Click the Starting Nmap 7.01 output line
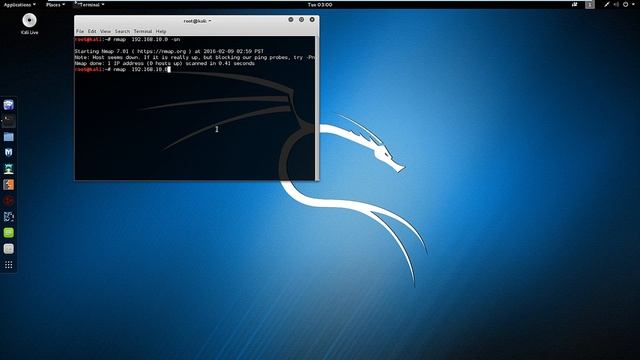The image size is (640, 360). point(169,51)
